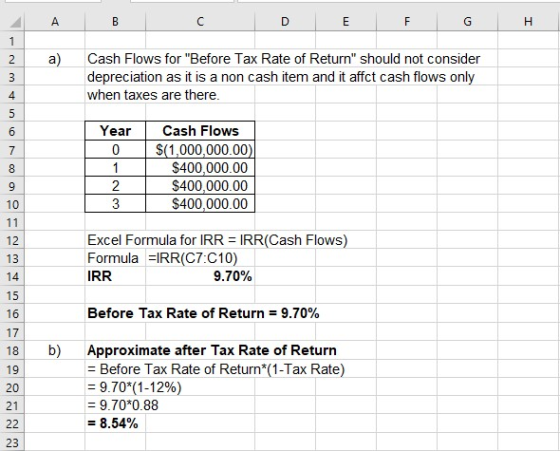Viewport: 560px width, 451px height.
Task: Select the $400,000.00 cell in row 10
Action: pos(200,204)
